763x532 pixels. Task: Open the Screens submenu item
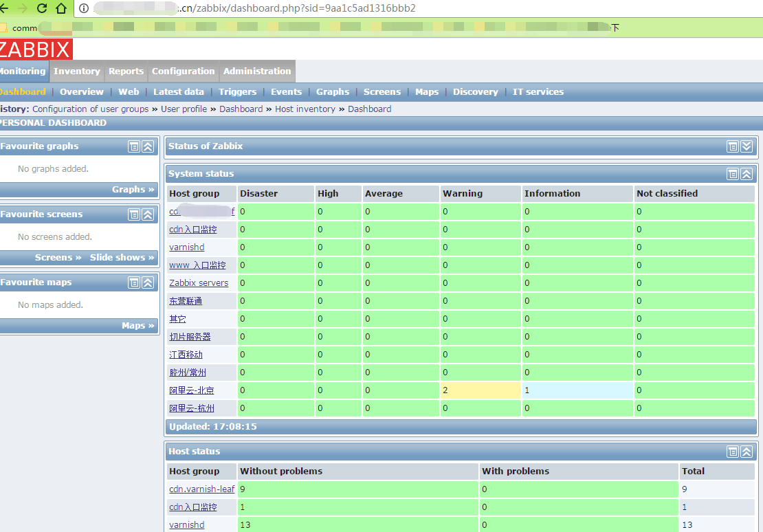(382, 92)
